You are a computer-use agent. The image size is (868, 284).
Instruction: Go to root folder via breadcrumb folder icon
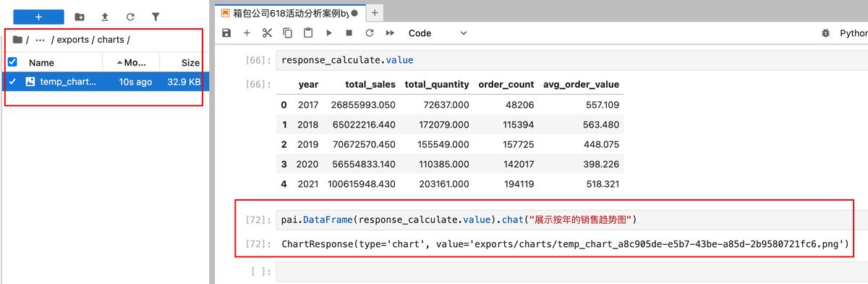(17, 39)
